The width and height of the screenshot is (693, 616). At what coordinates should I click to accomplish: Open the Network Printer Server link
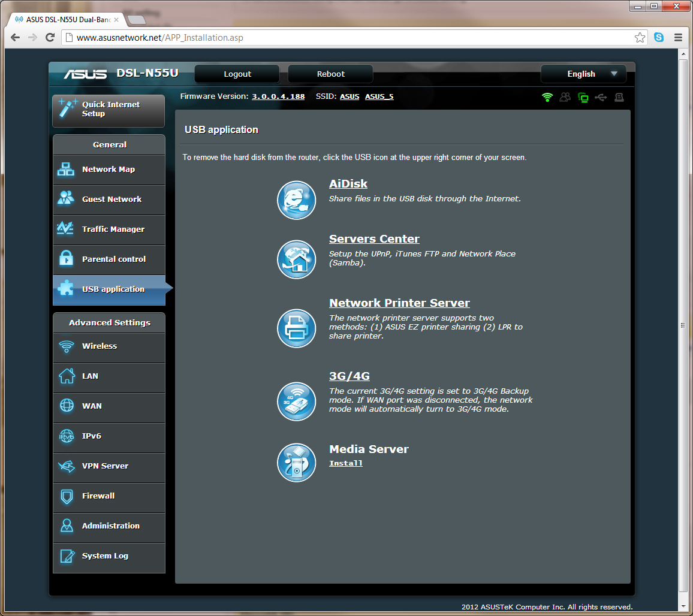[399, 303]
